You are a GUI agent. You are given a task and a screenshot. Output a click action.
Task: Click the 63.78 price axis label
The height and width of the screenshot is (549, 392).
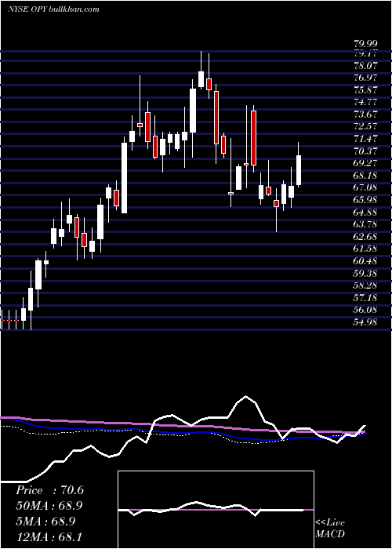365,224
